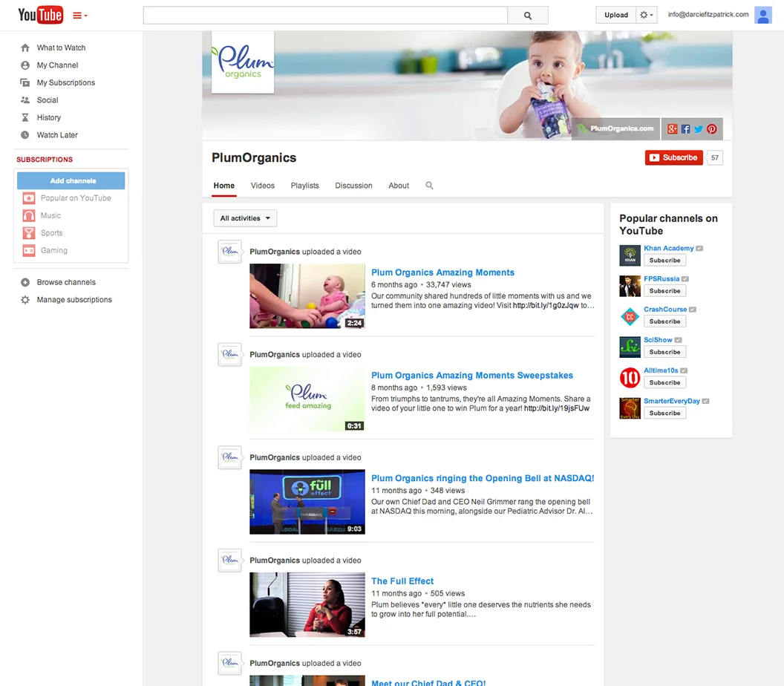Open The Full Effect video title

tap(402, 581)
